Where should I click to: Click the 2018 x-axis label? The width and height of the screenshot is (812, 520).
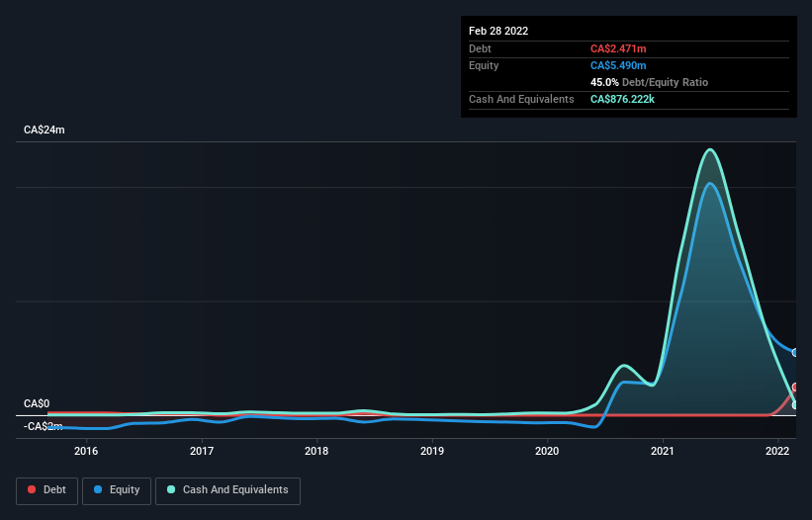click(x=316, y=451)
